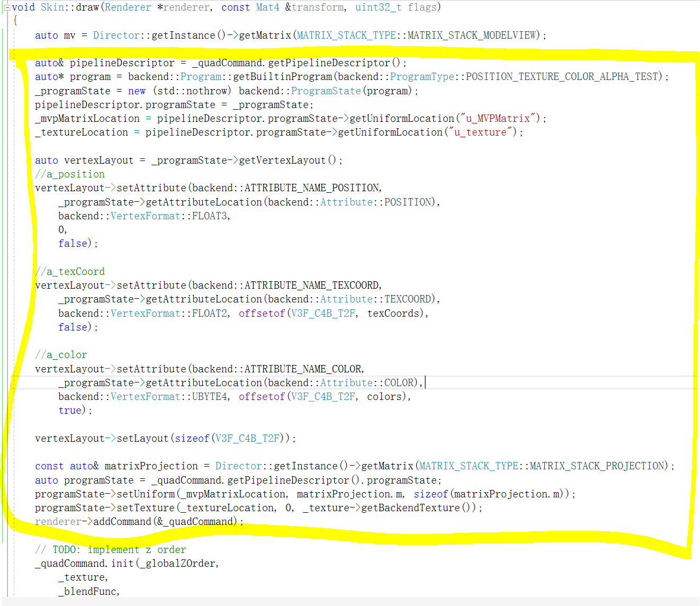Click the 'setUniform' method call
The width and height of the screenshot is (700, 606).
pyautogui.click(x=146, y=494)
